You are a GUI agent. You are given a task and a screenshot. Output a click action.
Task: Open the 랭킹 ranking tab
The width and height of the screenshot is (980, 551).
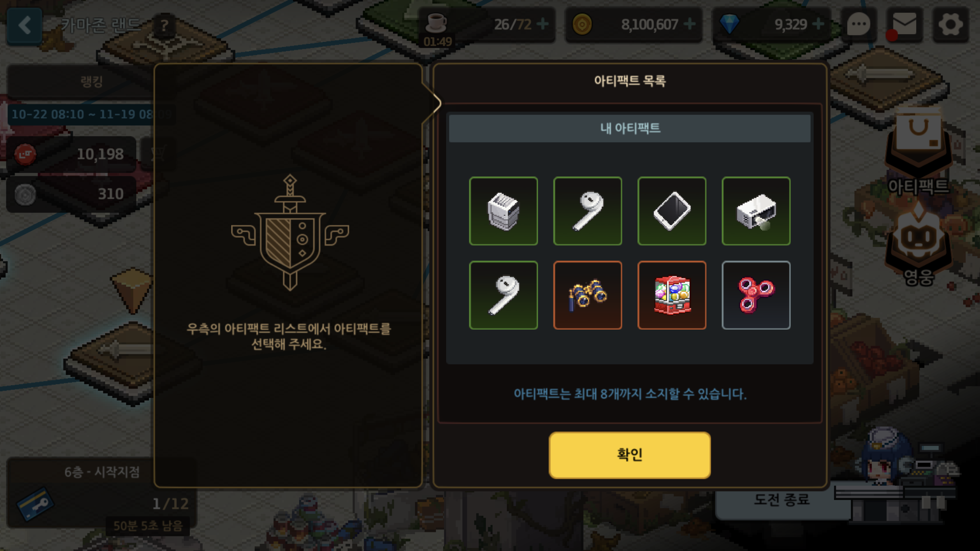(91, 82)
